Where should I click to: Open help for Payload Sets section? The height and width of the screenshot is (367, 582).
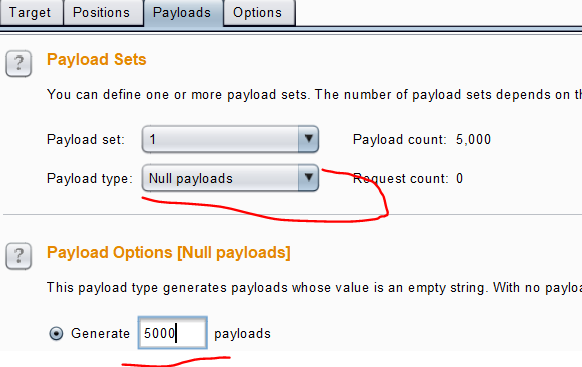pos(19,63)
